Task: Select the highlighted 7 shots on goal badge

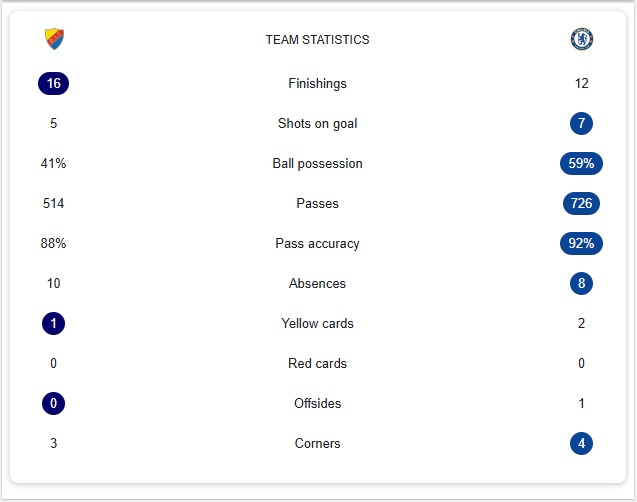Action: coord(581,123)
